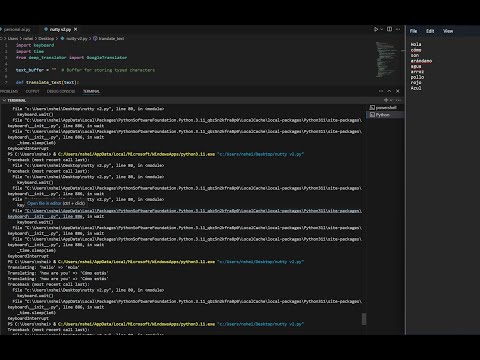Click the word "arándano" in Notepad
Viewport: 480px width, 360px height.
pyautogui.click(x=421, y=61)
